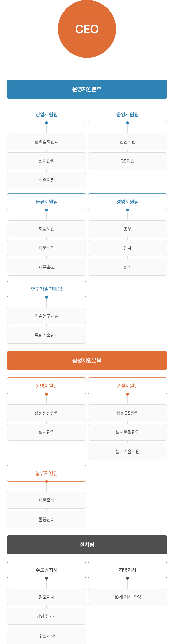Click the 설치기술지원 box
This screenshot has width=174, height=644.
127,451
